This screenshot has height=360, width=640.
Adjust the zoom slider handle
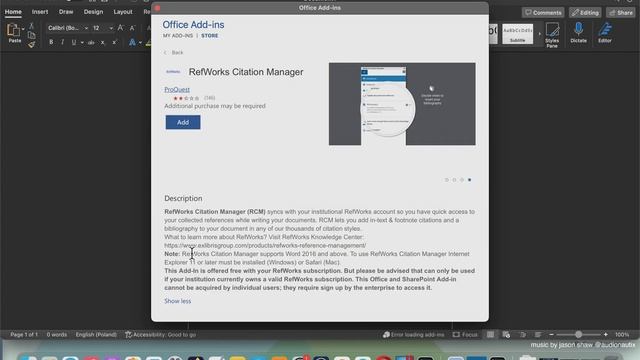[x=578, y=335]
